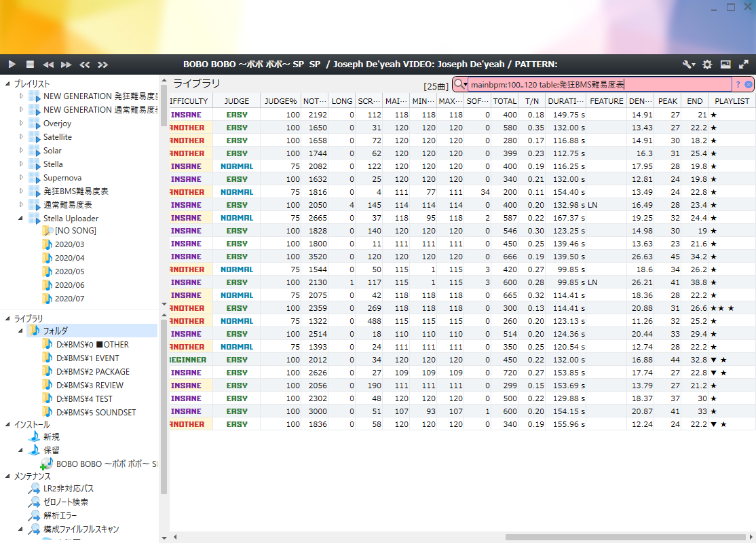The width and height of the screenshot is (756, 543).
Task: Collapse the Stella Uploader playlist
Action: (21, 218)
